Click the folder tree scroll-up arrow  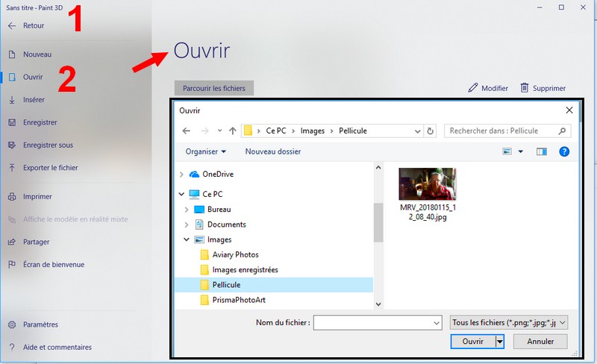(378, 168)
